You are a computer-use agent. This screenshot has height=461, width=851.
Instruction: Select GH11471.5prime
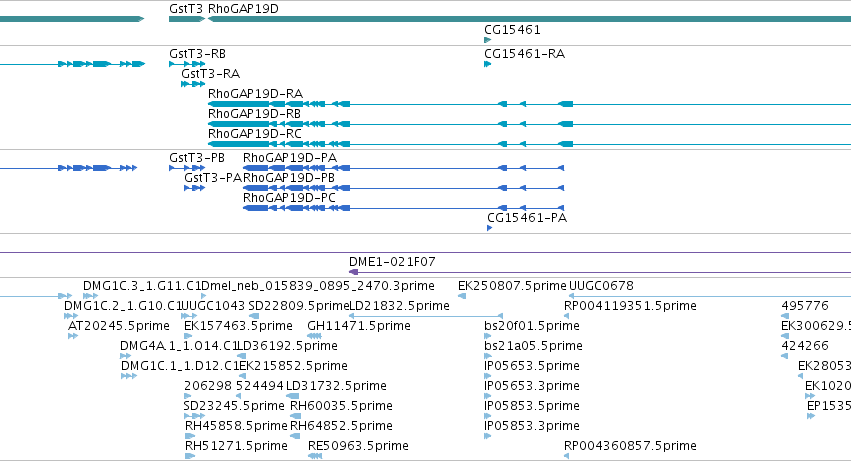pos(359,326)
